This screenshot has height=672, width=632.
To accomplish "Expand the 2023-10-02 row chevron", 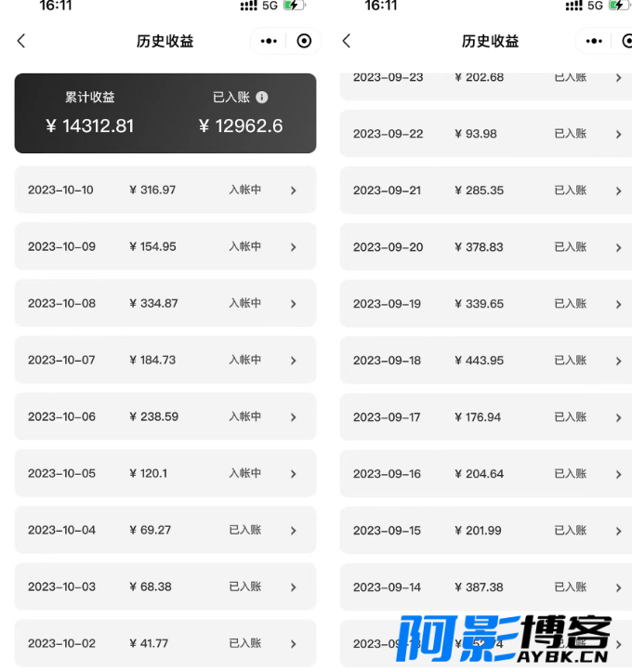I will (294, 644).
